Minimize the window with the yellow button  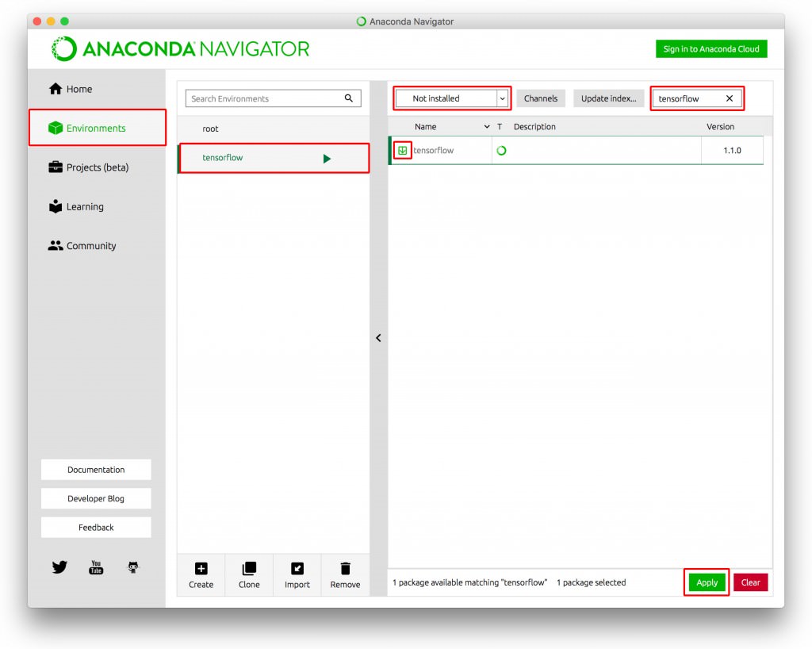pyautogui.click(x=51, y=21)
